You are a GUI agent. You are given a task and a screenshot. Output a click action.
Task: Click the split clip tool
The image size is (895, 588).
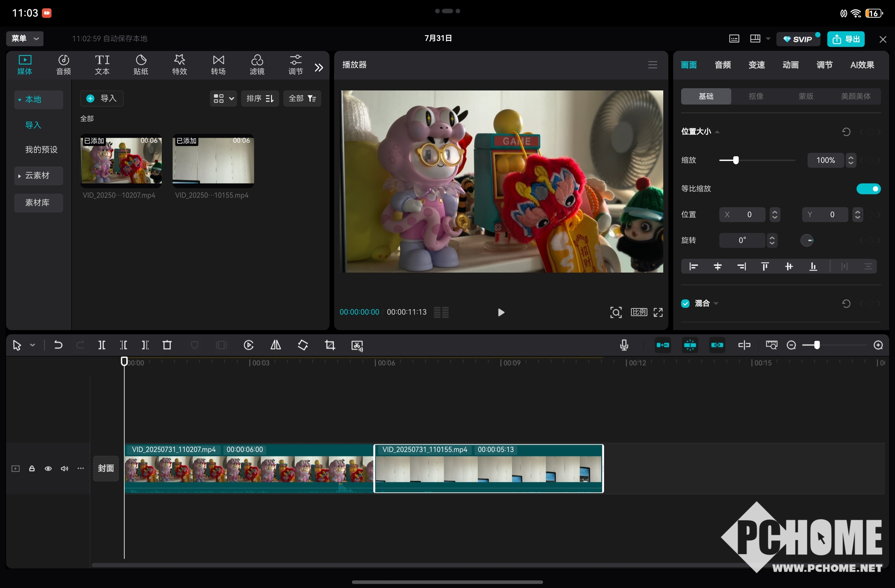point(102,345)
